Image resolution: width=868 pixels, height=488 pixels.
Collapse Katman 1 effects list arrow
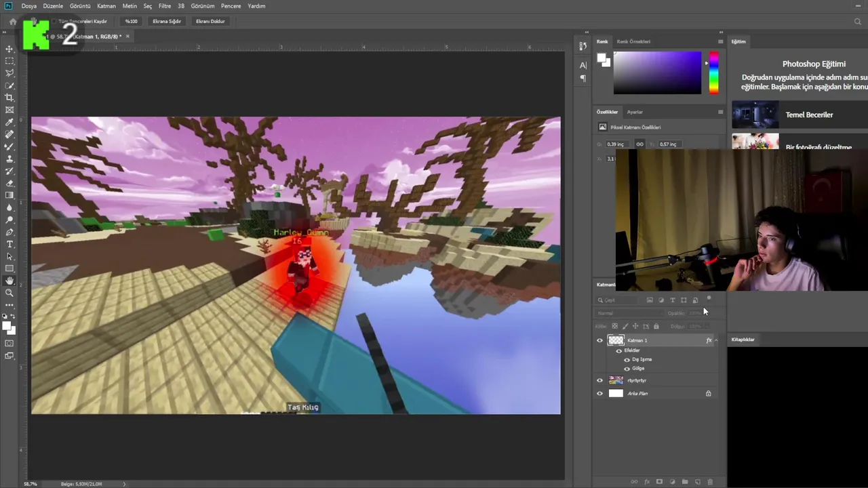coord(716,341)
